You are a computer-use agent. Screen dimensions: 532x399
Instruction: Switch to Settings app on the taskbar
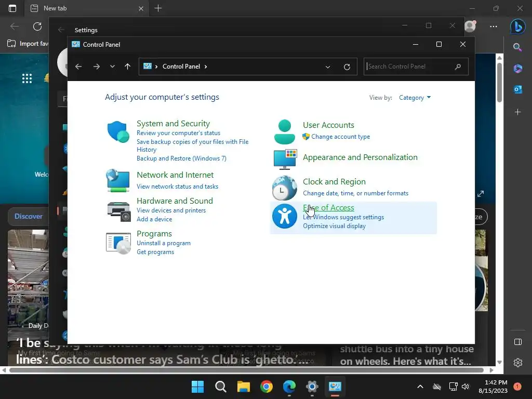(x=312, y=387)
